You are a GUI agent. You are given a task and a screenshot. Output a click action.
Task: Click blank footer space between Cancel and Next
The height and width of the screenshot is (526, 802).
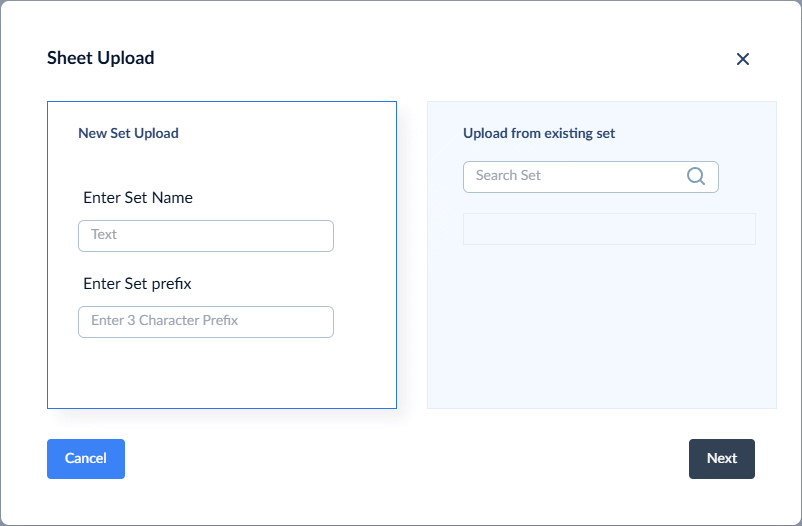407,458
